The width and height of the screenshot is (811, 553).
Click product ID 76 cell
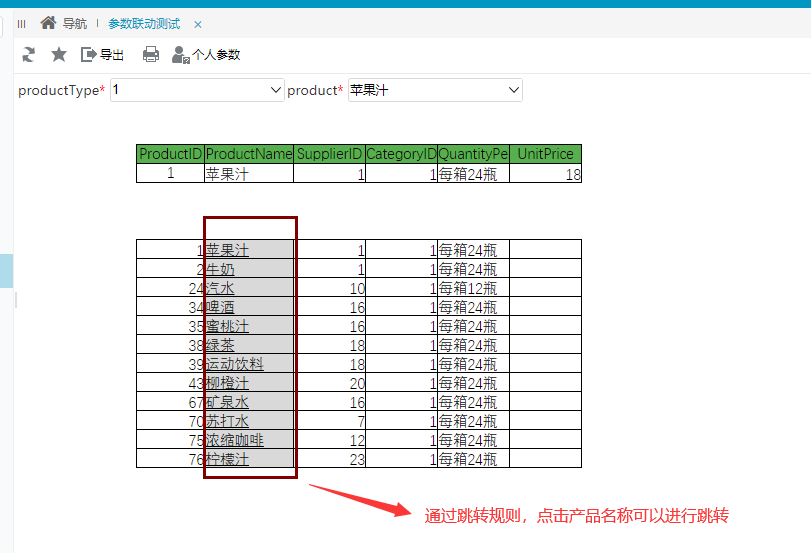tap(170, 459)
